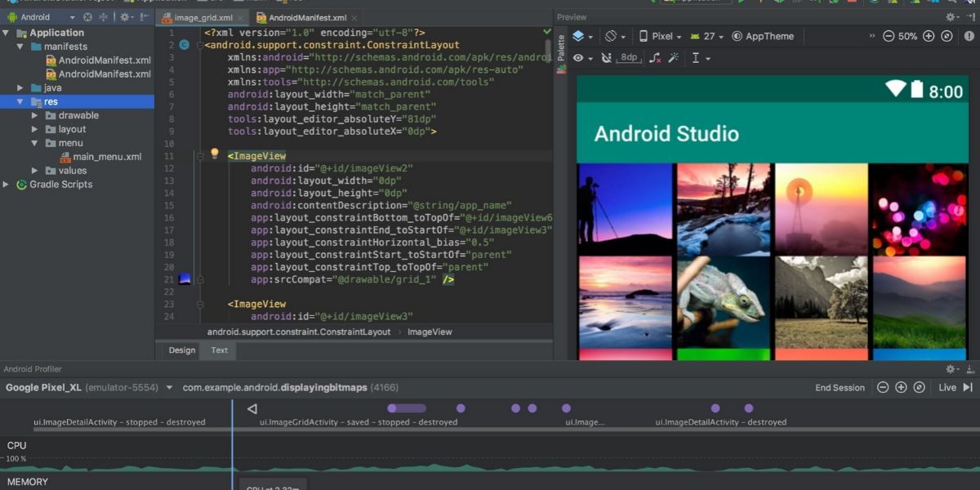Viewport: 980px width, 490px height.
Task: Select the res folder
Action: [77, 101]
